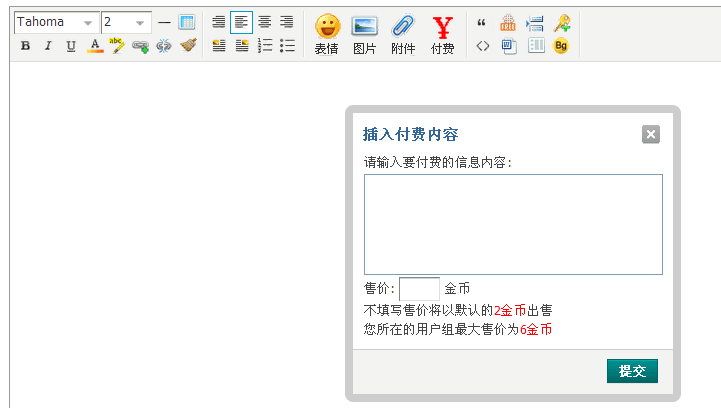Add an attachment via 附件
This screenshot has width=721, height=408.
point(403,35)
